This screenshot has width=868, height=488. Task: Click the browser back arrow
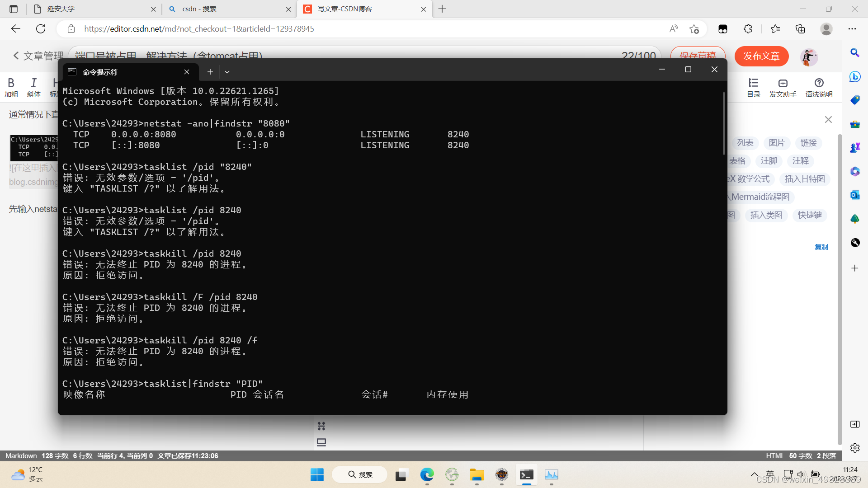(16, 29)
